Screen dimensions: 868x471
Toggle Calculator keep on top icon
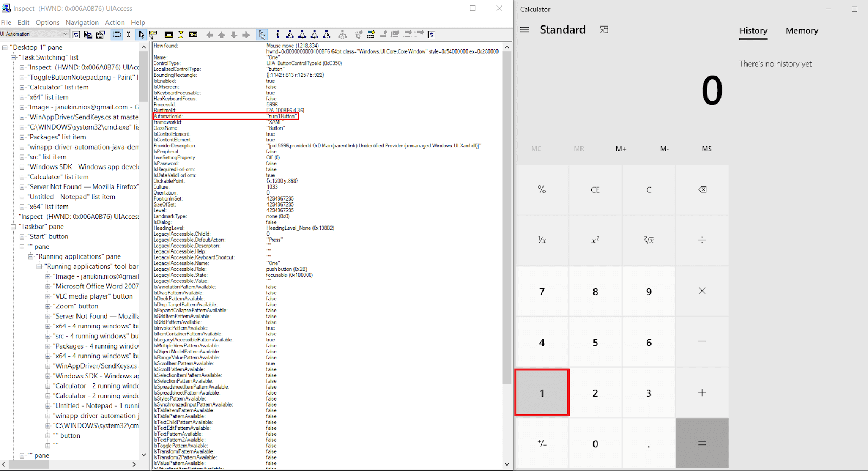click(x=604, y=30)
